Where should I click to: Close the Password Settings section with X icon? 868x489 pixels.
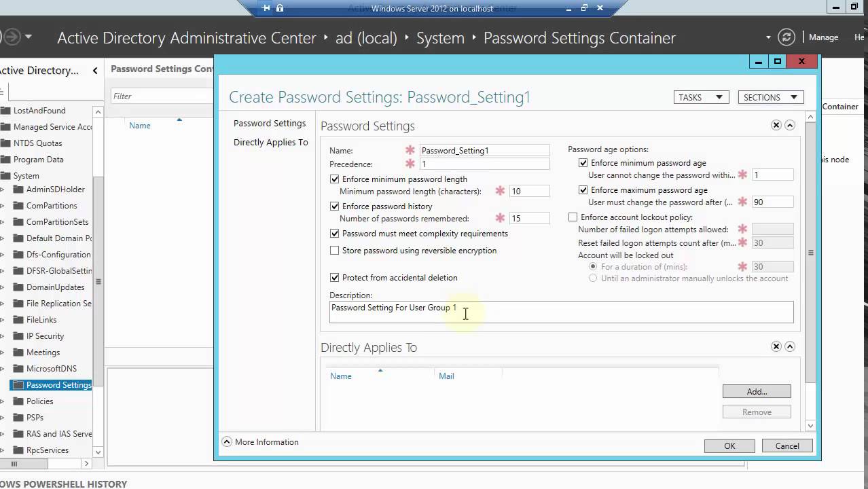pyautogui.click(x=776, y=125)
